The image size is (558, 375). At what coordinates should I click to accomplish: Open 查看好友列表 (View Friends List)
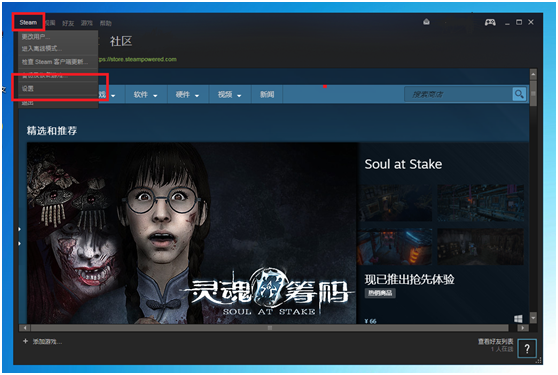coord(495,342)
